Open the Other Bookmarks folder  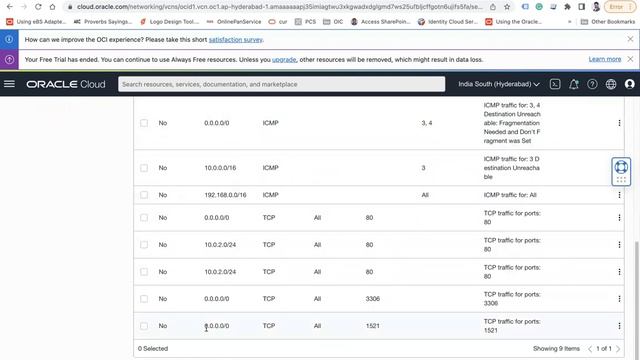pos(608,22)
